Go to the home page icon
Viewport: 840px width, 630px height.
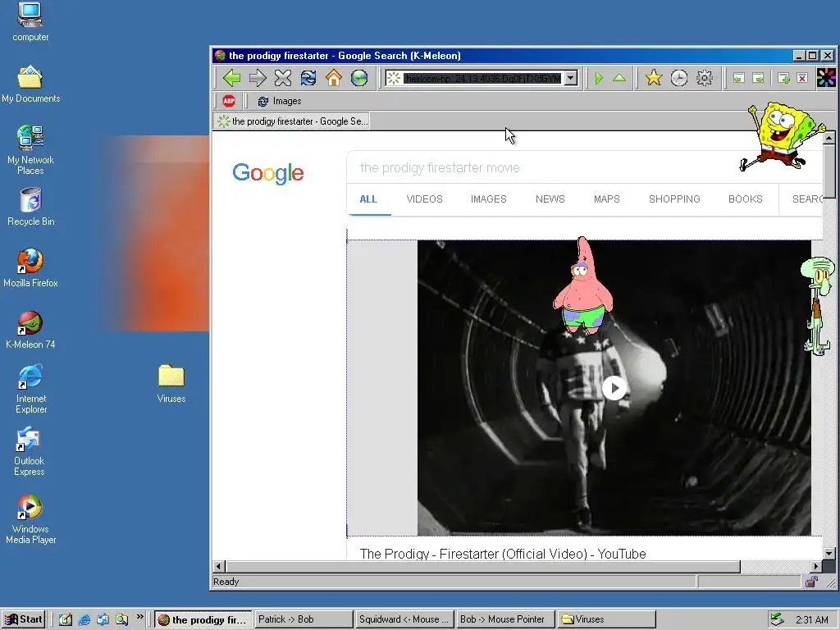333,78
